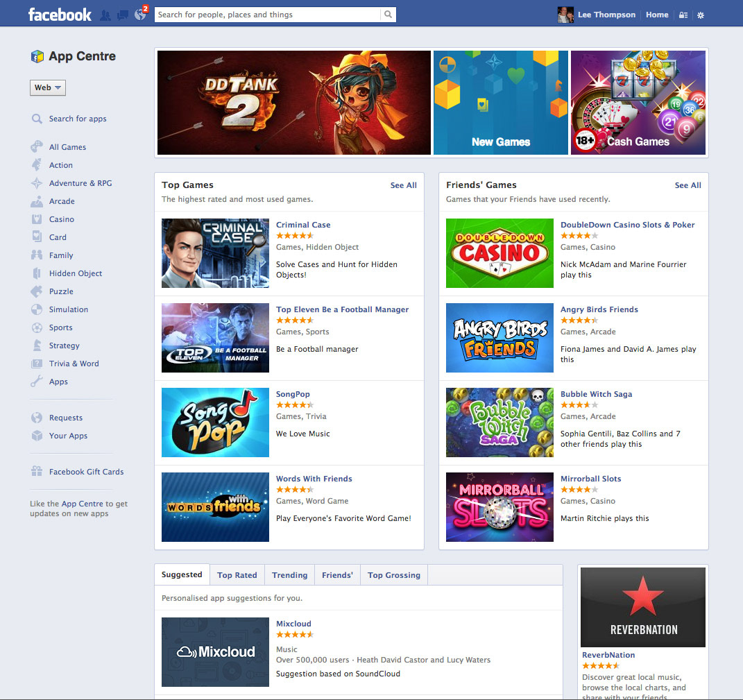
Task: Open notifications globe with 2 badge
Action: [141, 14]
